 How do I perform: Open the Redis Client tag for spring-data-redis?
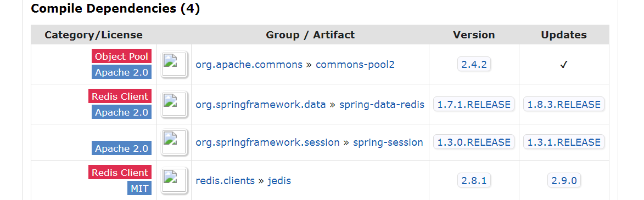120,96
